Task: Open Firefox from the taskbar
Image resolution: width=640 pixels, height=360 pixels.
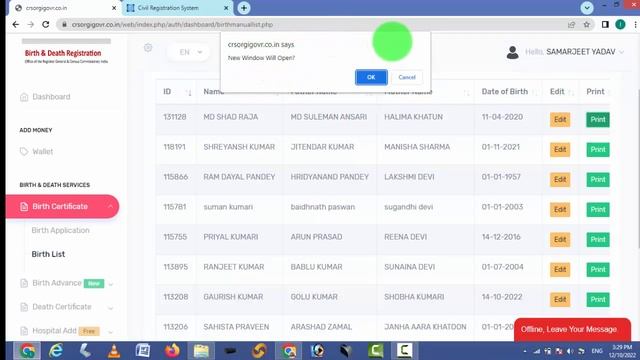Action: (172, 351)
